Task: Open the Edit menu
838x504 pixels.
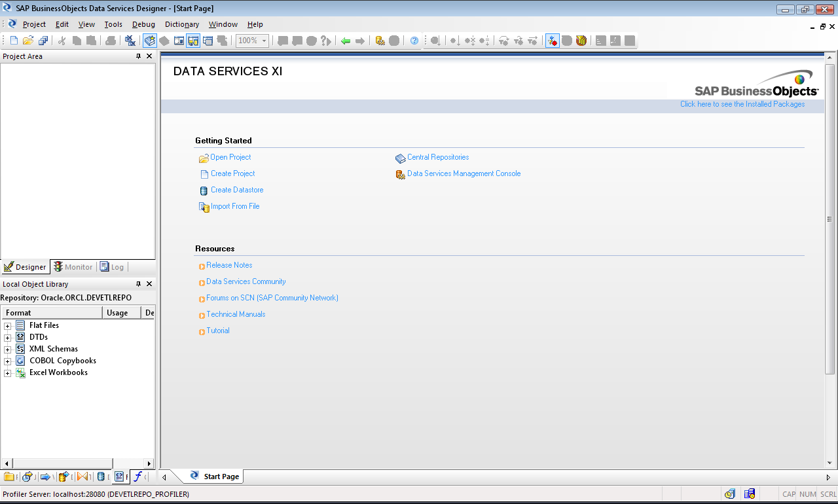Action: coord(62,24)
